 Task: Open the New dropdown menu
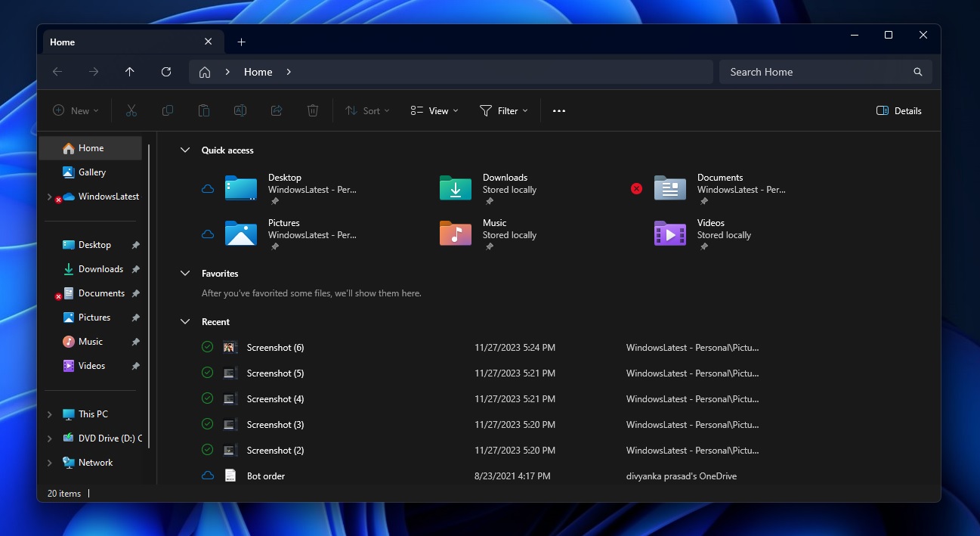point(76,110)
